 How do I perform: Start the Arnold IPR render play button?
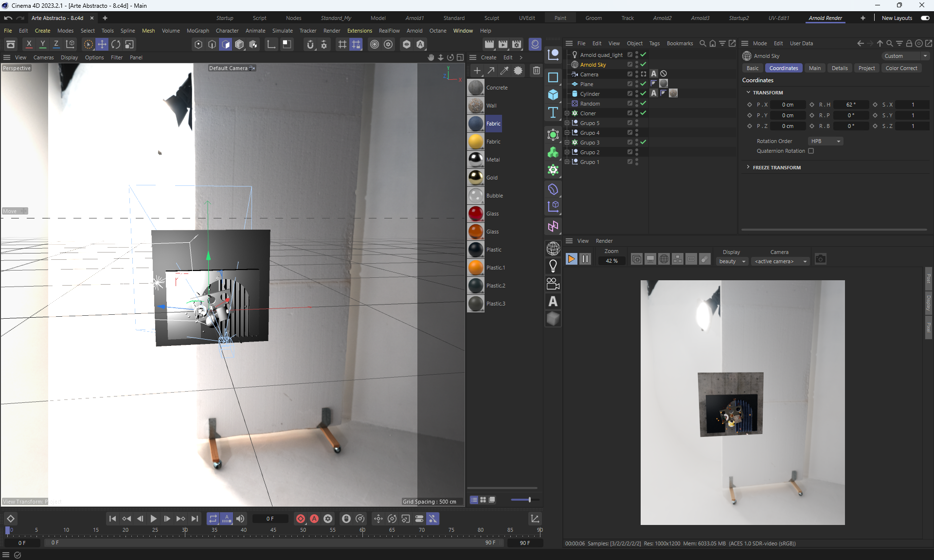[572, 259]
